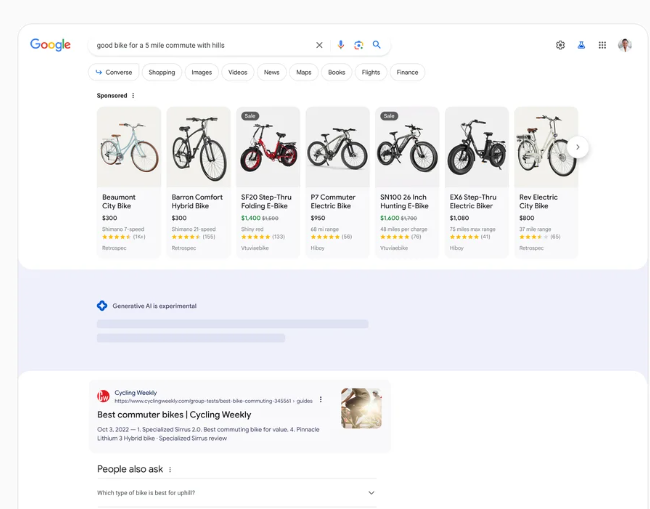Select the Shopping filter tab
Screen dimensions: 650x509
(161, 72)
